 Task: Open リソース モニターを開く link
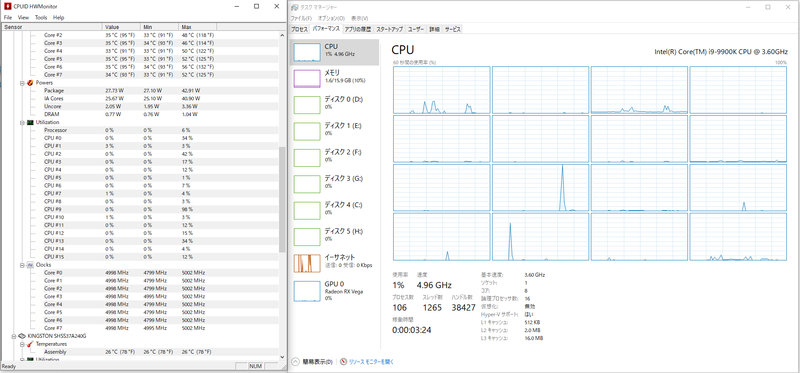click(x=371, y=361)
